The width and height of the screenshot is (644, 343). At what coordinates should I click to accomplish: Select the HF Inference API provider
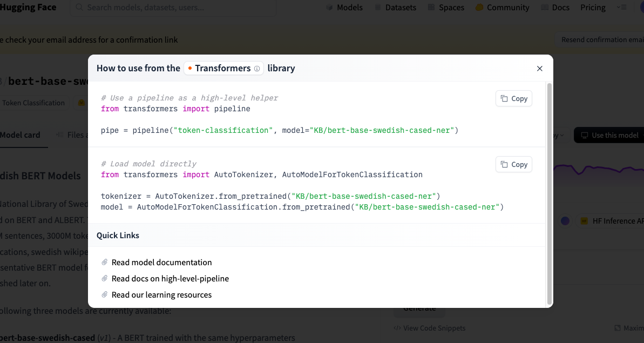tap(609, 221)
